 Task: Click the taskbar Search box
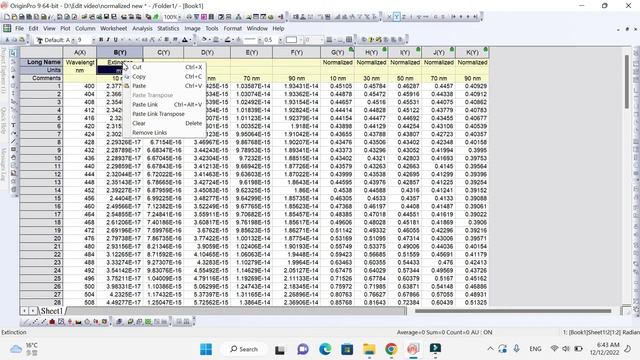click(x=244, y=349)
